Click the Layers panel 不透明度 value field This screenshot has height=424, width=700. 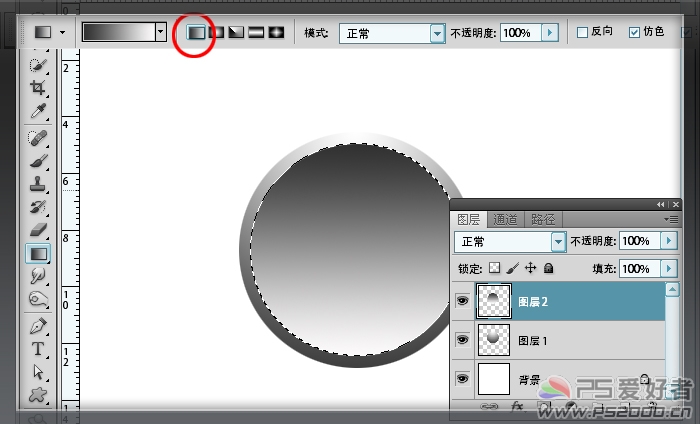click(640, 241)
